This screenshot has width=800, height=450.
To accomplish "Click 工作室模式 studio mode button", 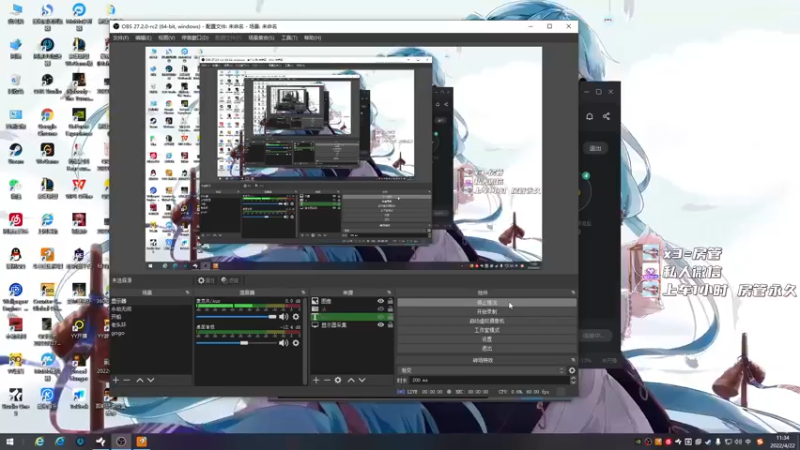I will pyautogui.click(x=487, y=330).
